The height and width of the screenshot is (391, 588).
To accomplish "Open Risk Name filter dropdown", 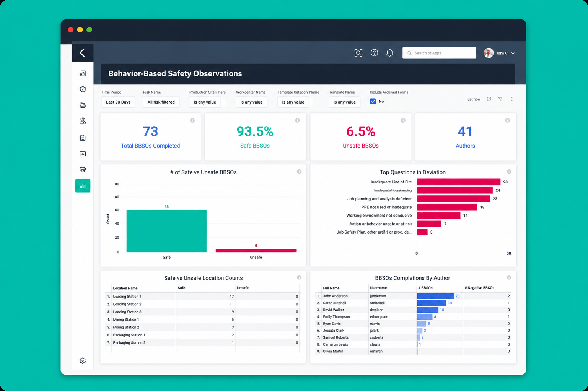I will (x=161, y=102).
